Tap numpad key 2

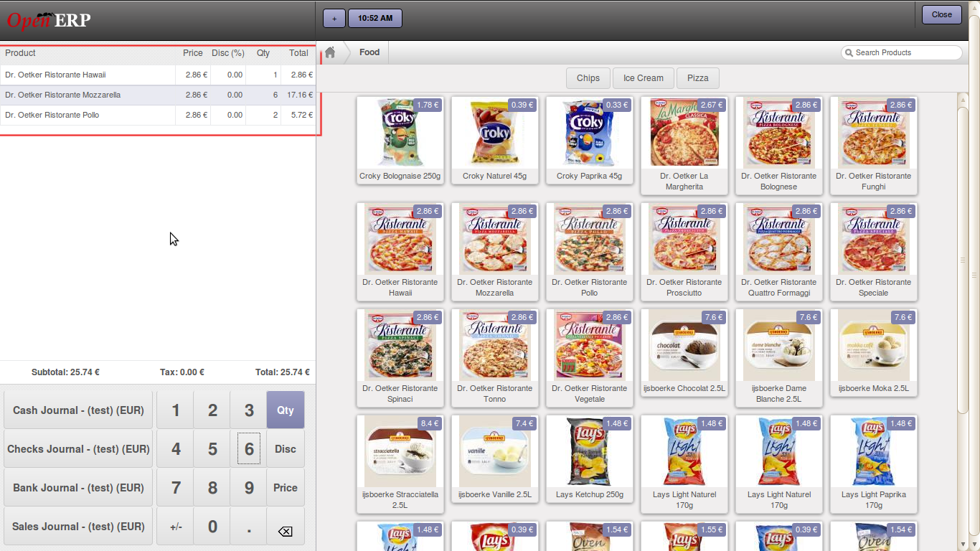(212, 410)
